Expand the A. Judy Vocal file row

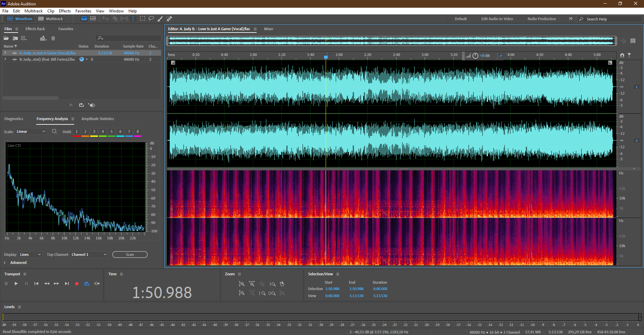point(5,53)
